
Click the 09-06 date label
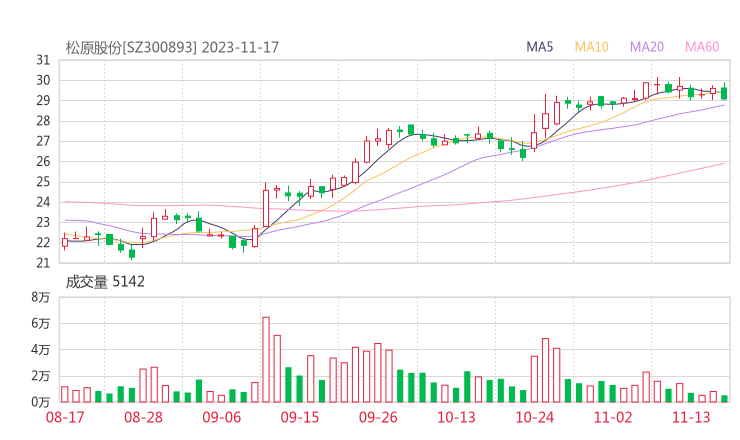(221, 417)
